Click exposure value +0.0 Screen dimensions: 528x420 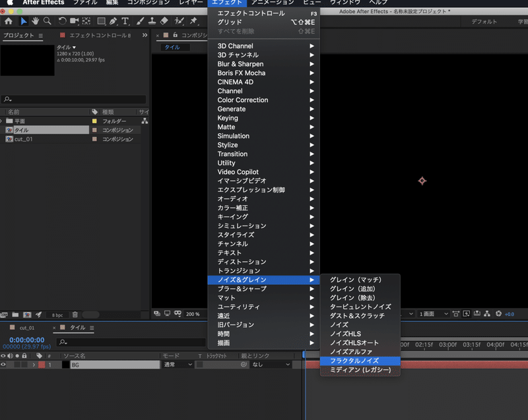(509, 314)
